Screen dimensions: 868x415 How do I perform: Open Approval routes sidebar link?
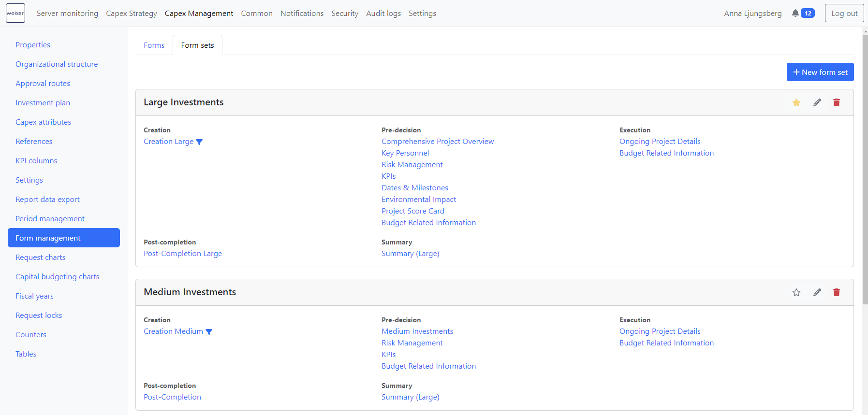click(x=43, y=83)
